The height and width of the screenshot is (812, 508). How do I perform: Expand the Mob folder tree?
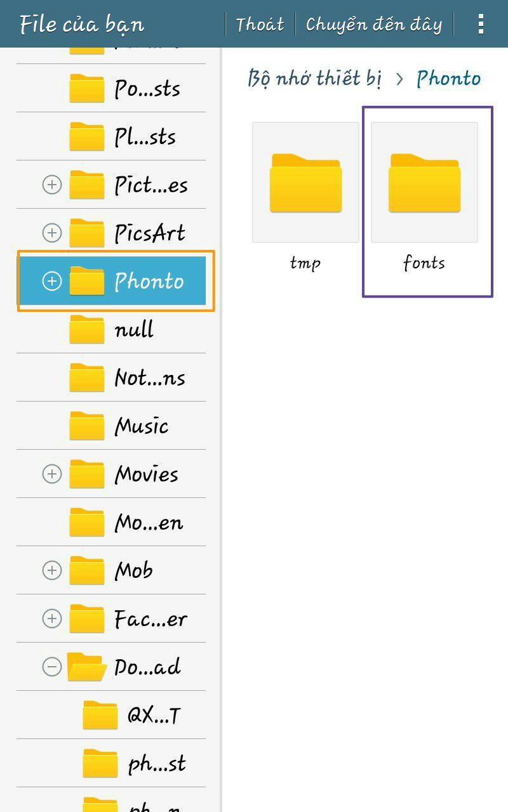[51, 570]
